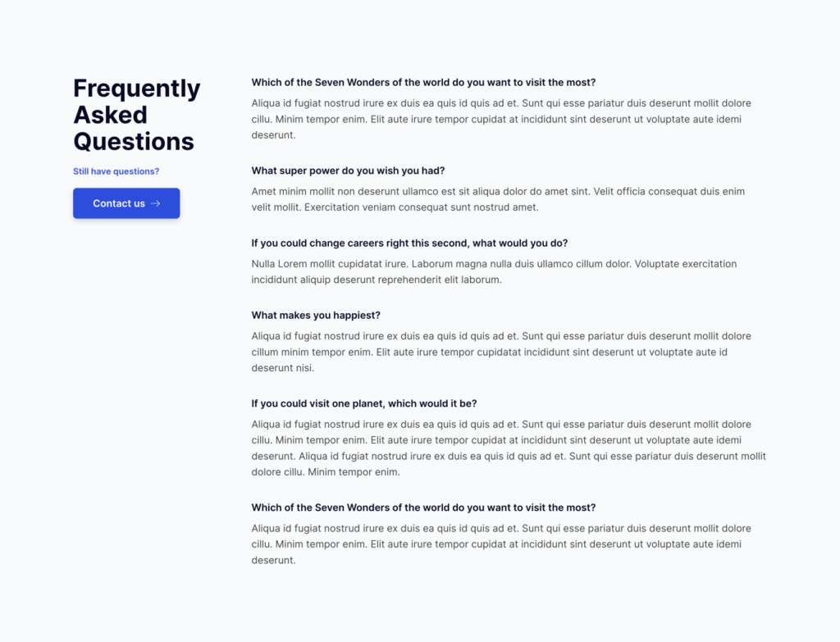Screen dimensions: 840x642
Task: Click 'What makes you happiest?' question
Action: click(x=316, y=316)
